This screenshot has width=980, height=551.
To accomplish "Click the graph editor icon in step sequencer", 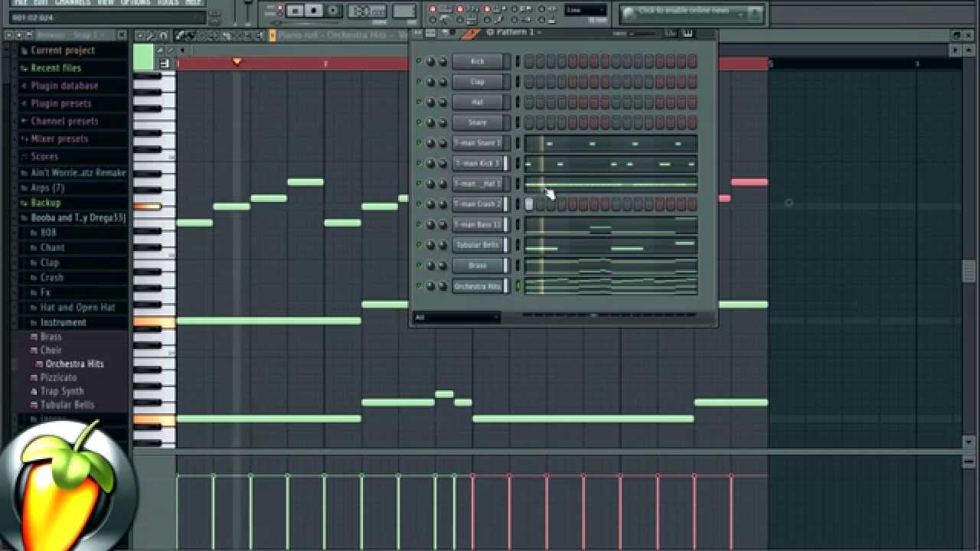I will (671, 33).
